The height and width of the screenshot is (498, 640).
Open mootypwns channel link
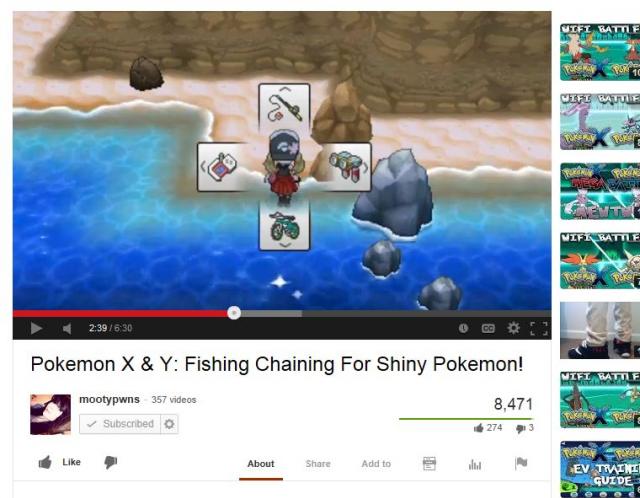109,399
